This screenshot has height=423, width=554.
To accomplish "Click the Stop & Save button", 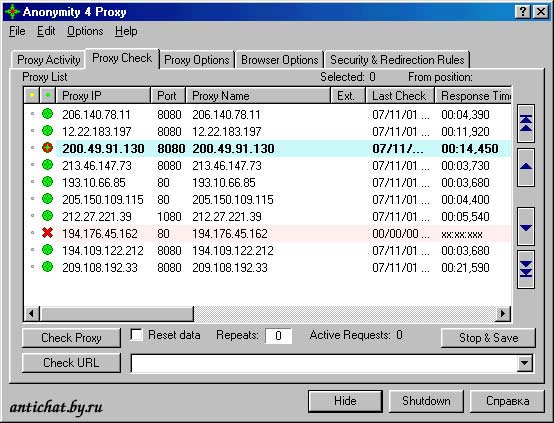I will point(488,338).
